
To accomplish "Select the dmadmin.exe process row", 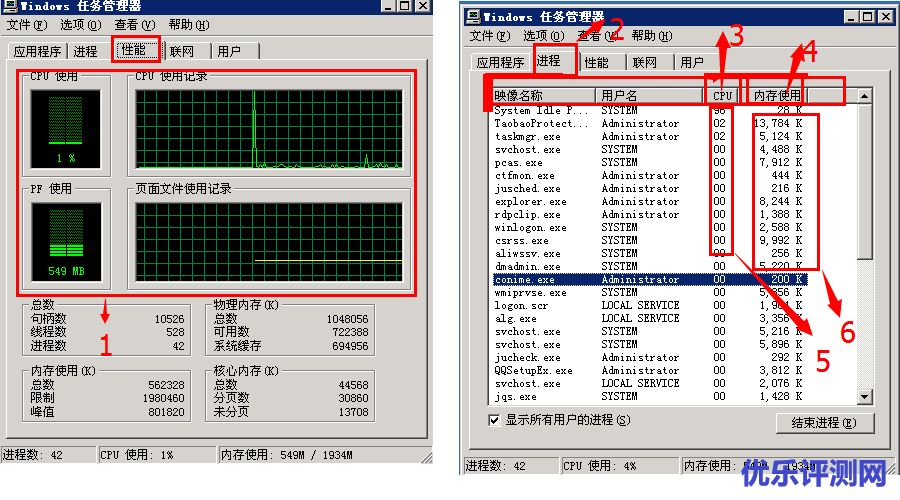I will pos(650,266).
